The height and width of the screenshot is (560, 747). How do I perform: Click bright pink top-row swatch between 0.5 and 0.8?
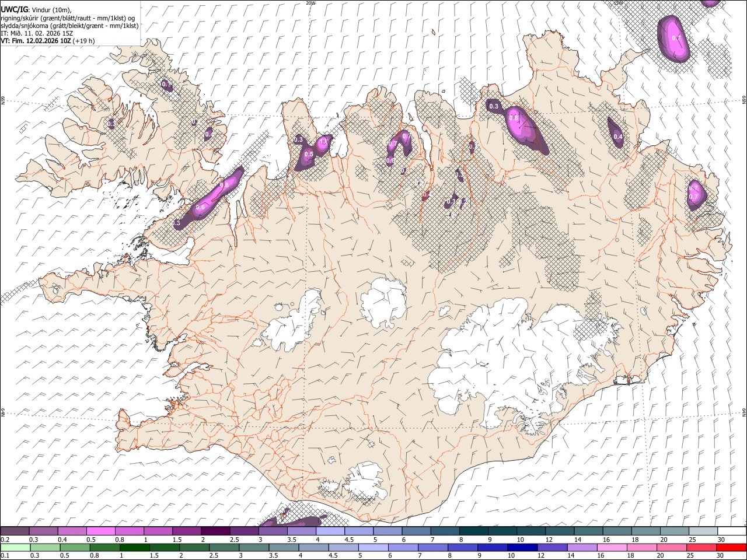coord(101,531)
